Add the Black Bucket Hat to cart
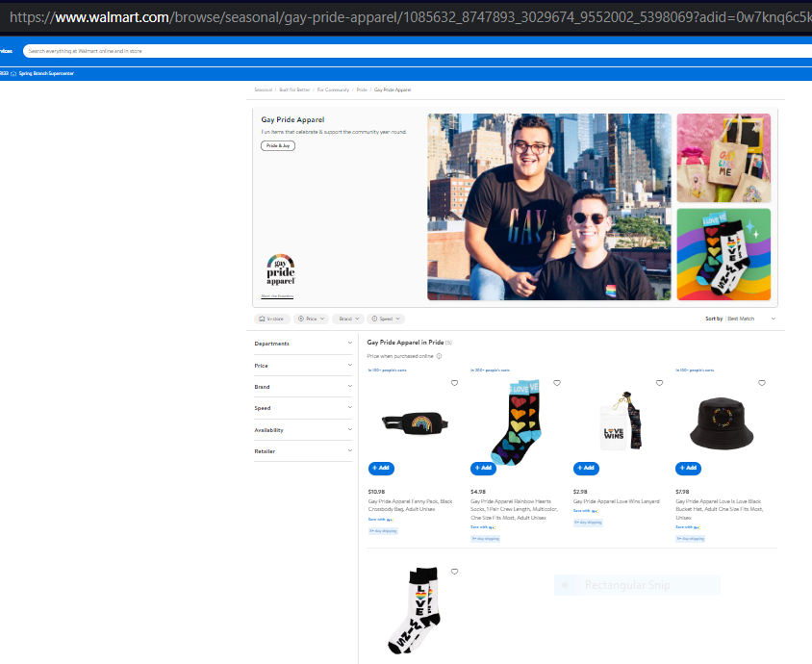The height and width of the screenshot is (664, 812). (688, 469)
